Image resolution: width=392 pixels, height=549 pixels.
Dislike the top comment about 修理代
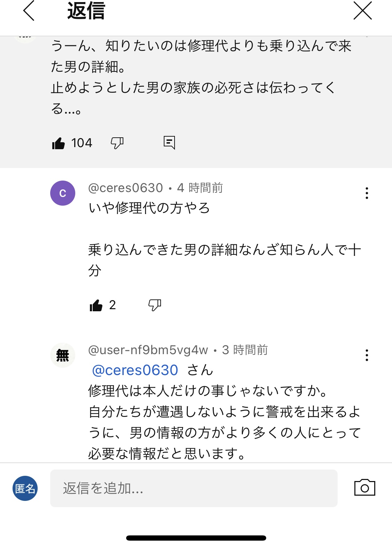point(117,143)
